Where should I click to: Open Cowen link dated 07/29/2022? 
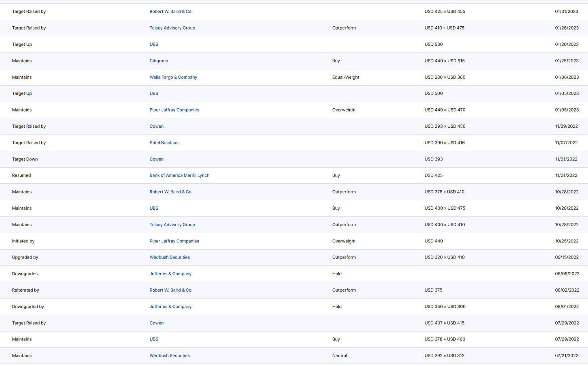pyautogui.click(x=156, y=323)
